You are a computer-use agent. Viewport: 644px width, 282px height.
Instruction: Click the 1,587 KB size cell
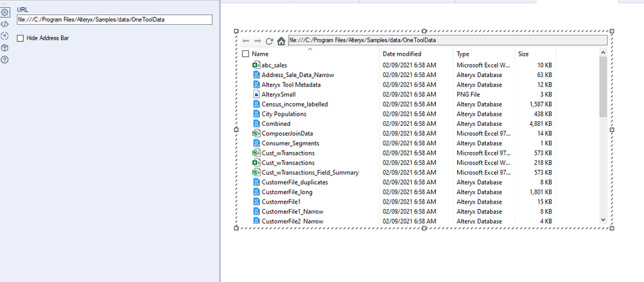click(x=541, y=104)
